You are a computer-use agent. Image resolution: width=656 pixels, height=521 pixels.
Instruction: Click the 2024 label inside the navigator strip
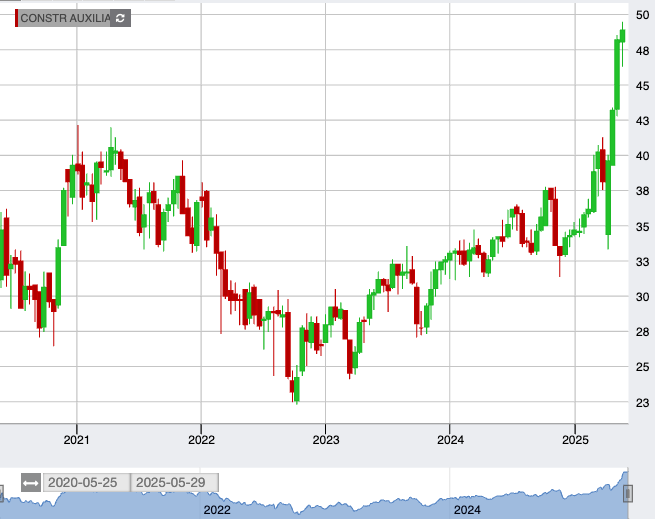pyautogui.click(x=467, y=510)
